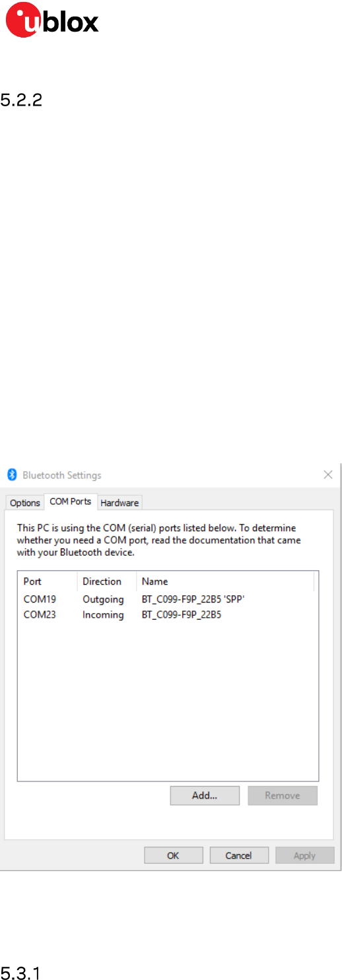Select the COM23 port entry
342x980 pixels.
[40, 615]
